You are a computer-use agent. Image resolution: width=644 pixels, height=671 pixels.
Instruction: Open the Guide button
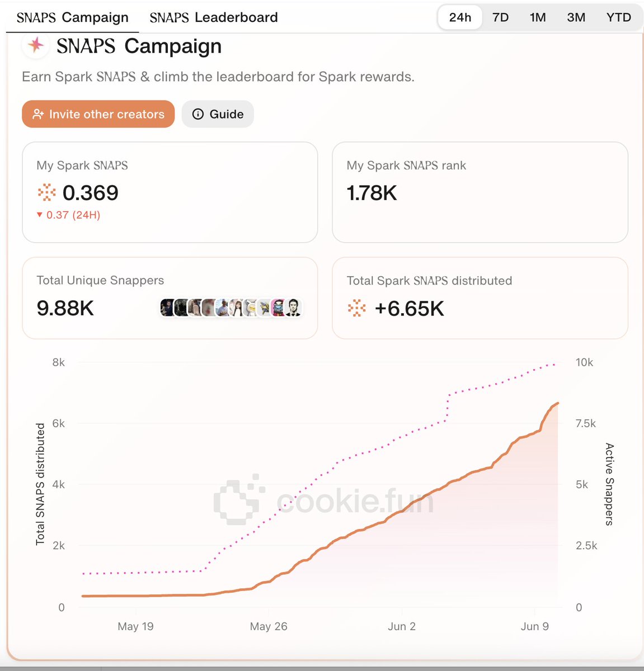click(x=218, y=114)
